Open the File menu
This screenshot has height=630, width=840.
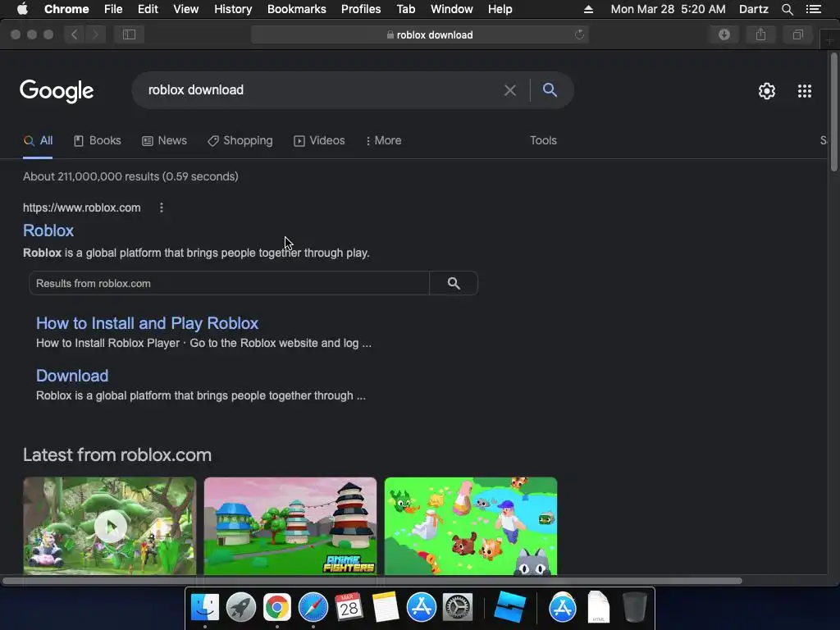tap(113, 9)
